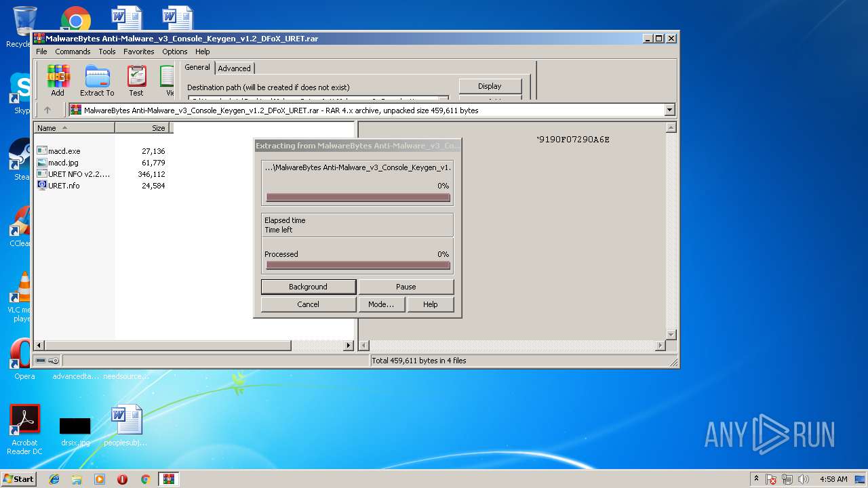Click volume icon in system tray
868x488 pixels.
pyautogui.click(x=804, y=479)
